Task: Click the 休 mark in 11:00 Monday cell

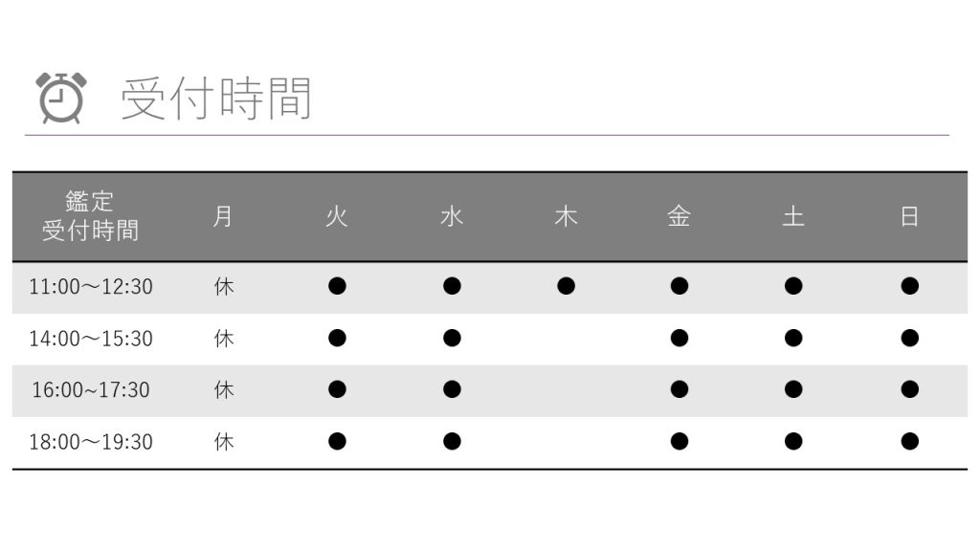Action: coord(224,287)
